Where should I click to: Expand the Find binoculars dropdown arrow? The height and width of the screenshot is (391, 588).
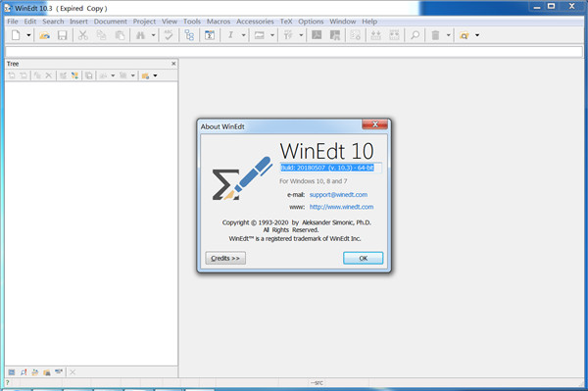(154, 35)
